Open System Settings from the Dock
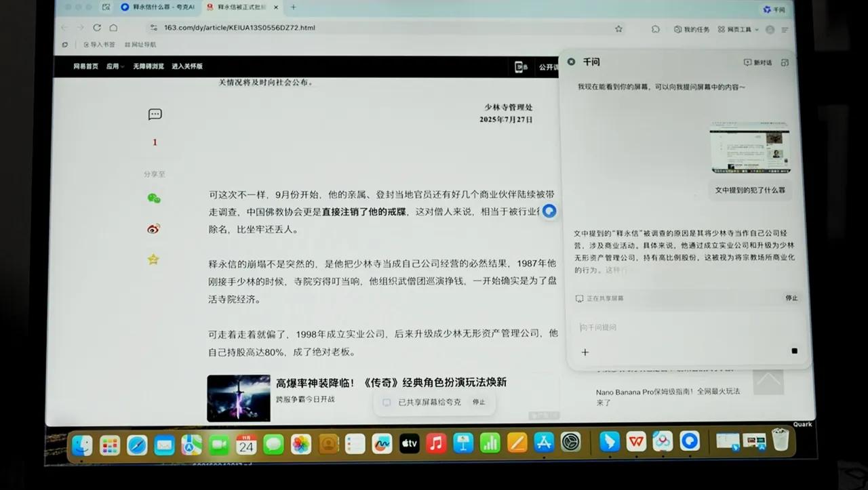Viewport: 868px width, 490px height. (x=571, y=442)
